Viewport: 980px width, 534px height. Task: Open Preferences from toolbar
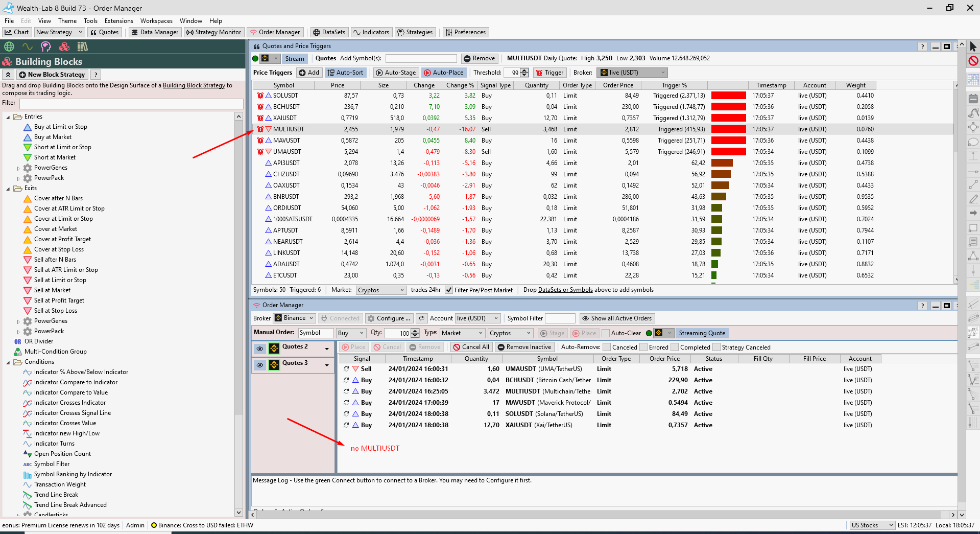point(465,32)
